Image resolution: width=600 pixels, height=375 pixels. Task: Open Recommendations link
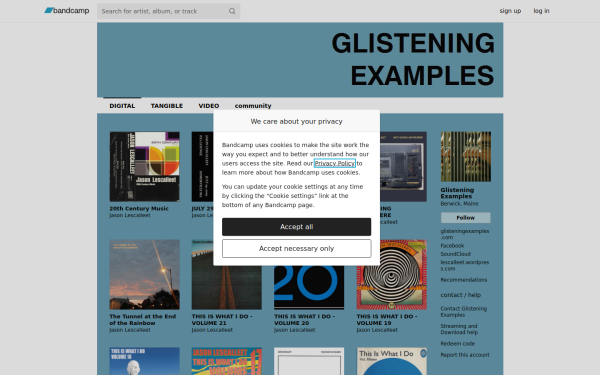[464, 280]
